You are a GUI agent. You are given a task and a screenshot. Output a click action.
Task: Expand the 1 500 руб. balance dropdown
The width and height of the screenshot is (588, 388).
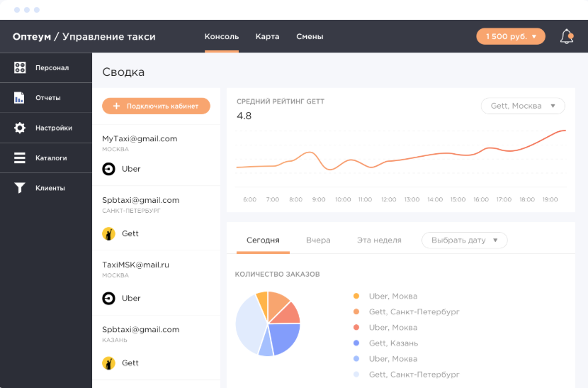click(510, 36)
